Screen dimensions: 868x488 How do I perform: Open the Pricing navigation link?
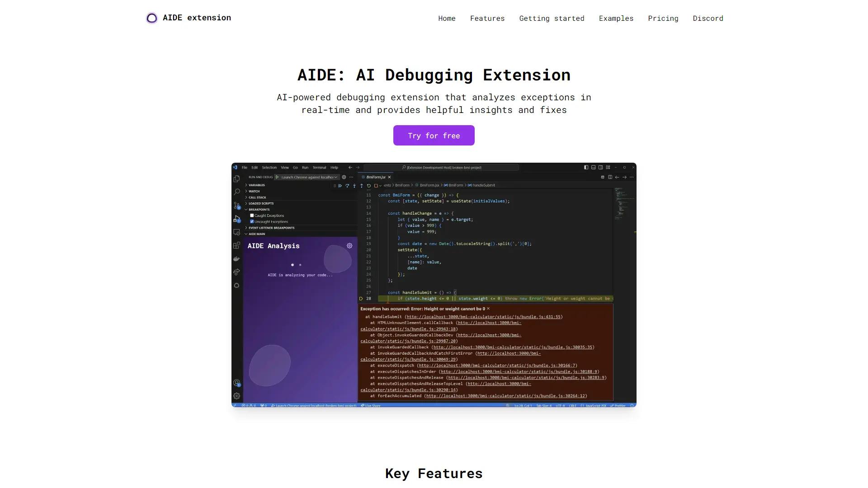coord(663,18)
